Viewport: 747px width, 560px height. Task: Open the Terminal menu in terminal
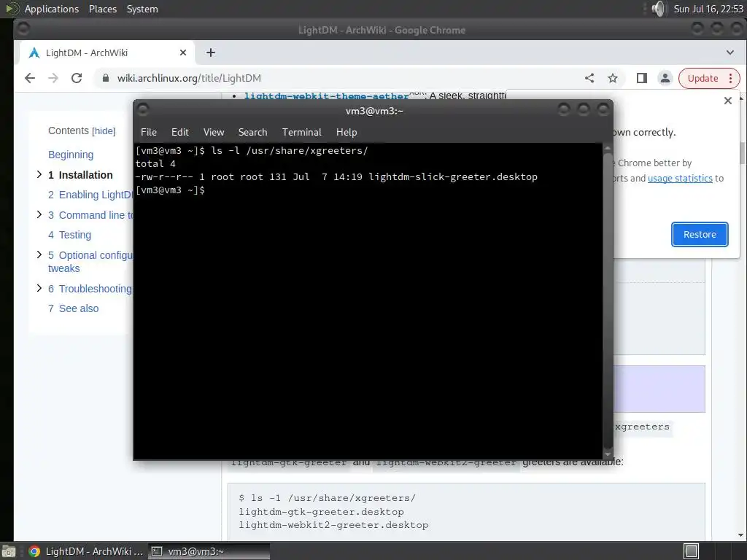(x=301, y=133)
